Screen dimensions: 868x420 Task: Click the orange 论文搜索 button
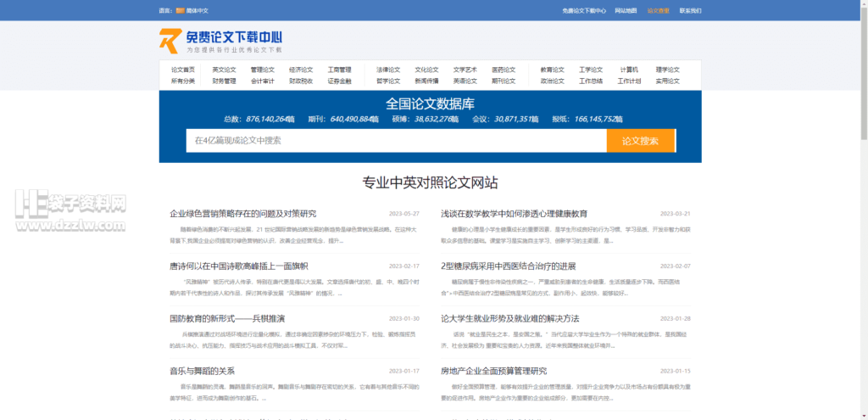[641, 141]
